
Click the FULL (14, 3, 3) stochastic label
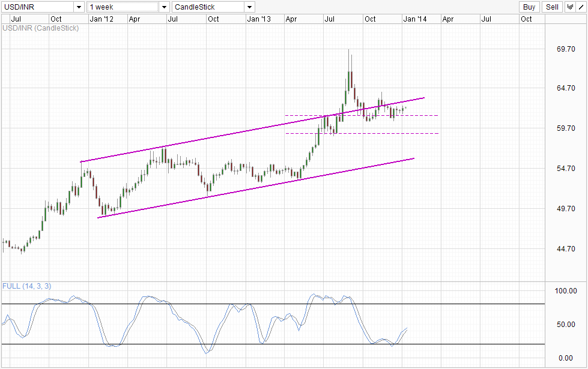point(26,286)
